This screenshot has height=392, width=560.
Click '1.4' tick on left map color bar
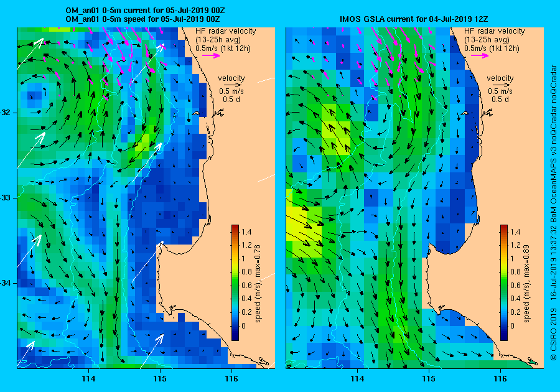[x=246, y=231]
